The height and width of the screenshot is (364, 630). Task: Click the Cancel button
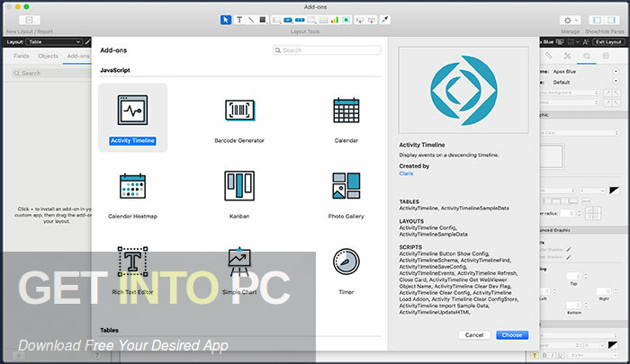[x=474, y=334]
